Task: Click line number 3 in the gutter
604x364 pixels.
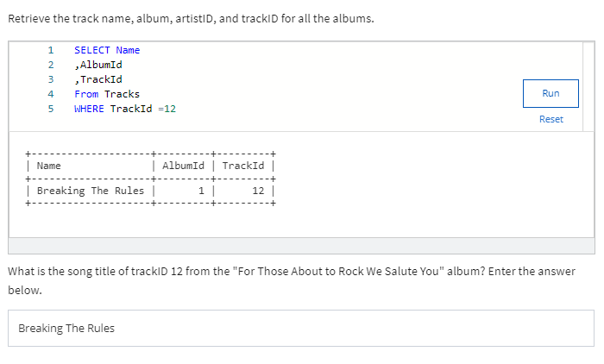Action: coord(51,79)
